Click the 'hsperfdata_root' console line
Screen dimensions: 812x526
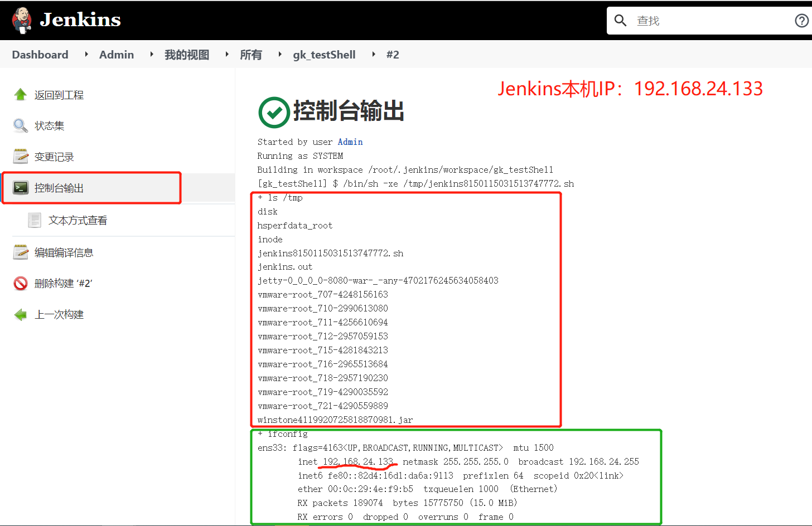(295, 226)
